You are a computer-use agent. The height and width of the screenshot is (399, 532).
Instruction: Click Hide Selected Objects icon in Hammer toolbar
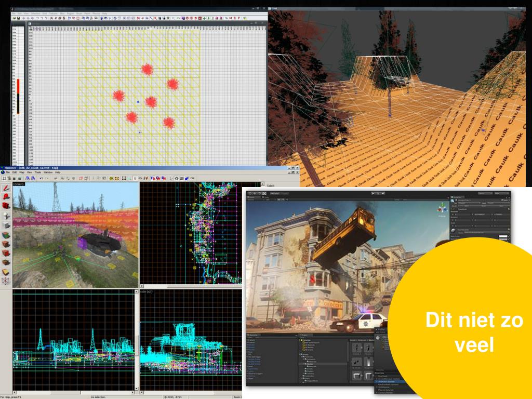point(81,178)
